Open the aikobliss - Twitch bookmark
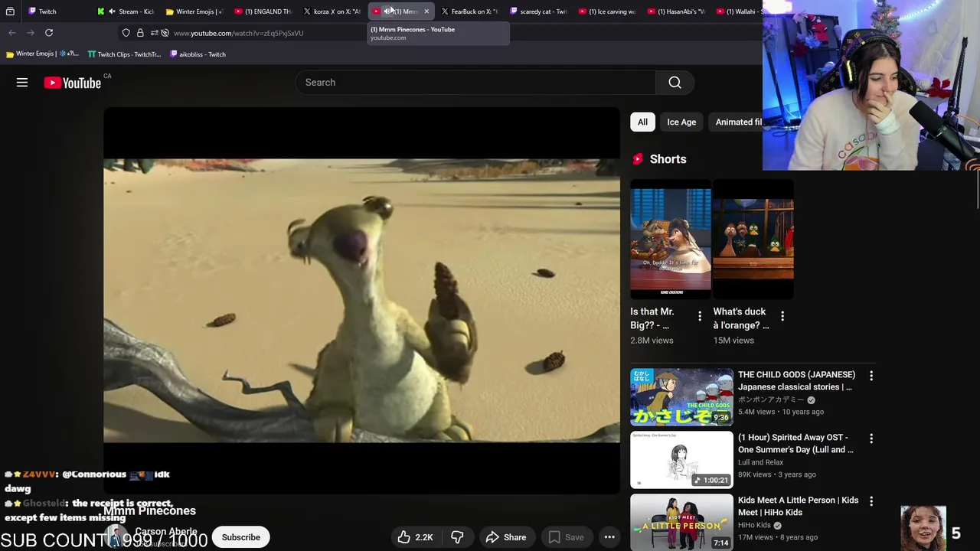This screenshot has height=551, width=980. [x=198, y=54]
